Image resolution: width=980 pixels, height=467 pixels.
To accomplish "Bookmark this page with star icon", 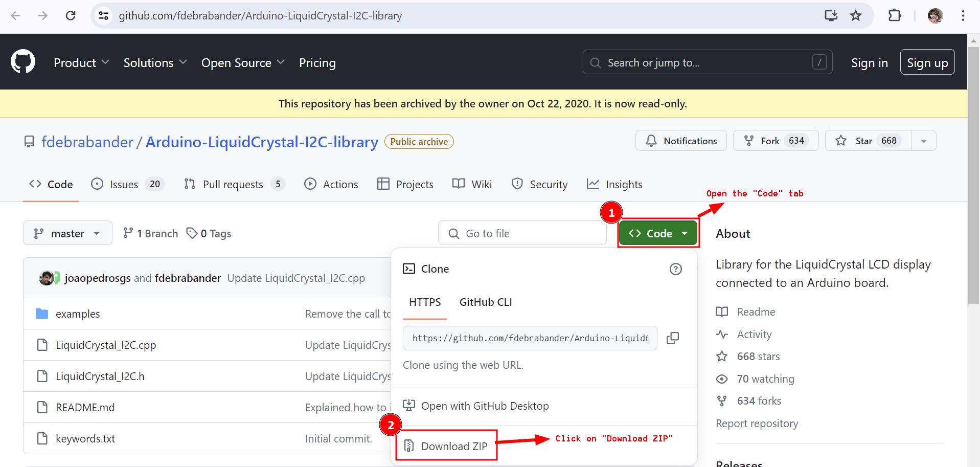I will click(856, 15).
